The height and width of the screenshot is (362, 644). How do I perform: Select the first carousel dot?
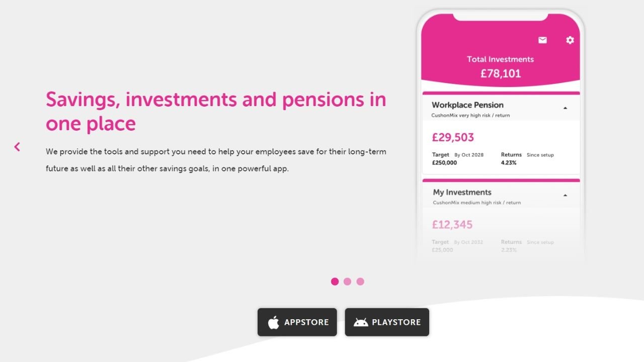point(335,282)
